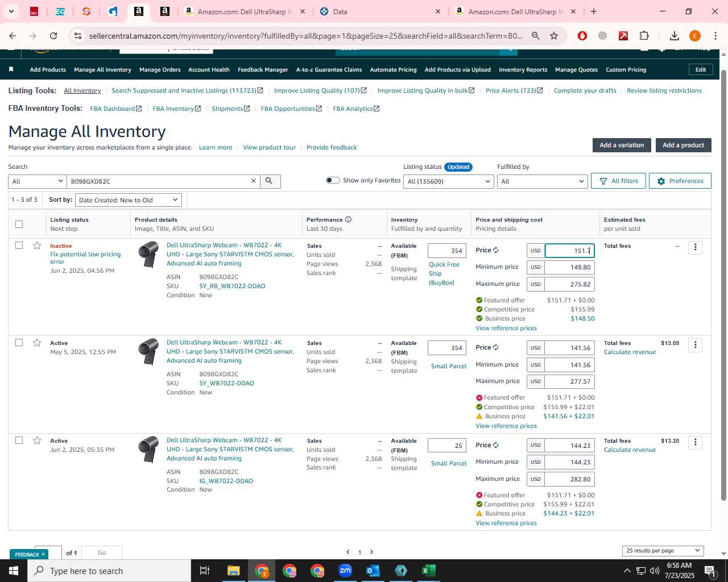
Task: Expand the Chrome tab search chevron
Action: point(11,11)
